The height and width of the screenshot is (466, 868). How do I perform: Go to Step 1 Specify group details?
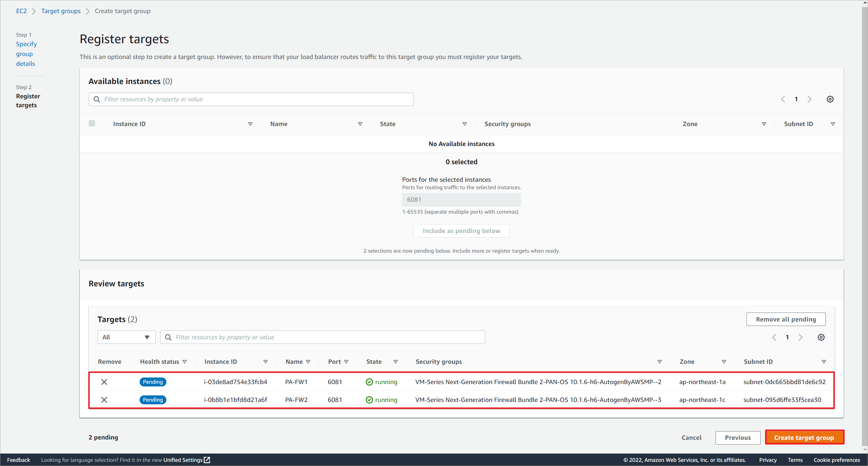point(26,54)
